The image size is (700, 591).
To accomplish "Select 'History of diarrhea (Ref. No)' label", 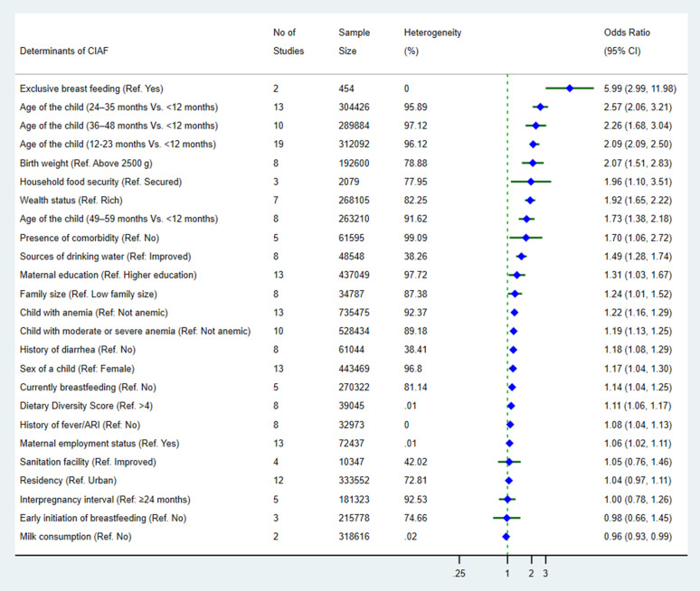I will [78, 350].
